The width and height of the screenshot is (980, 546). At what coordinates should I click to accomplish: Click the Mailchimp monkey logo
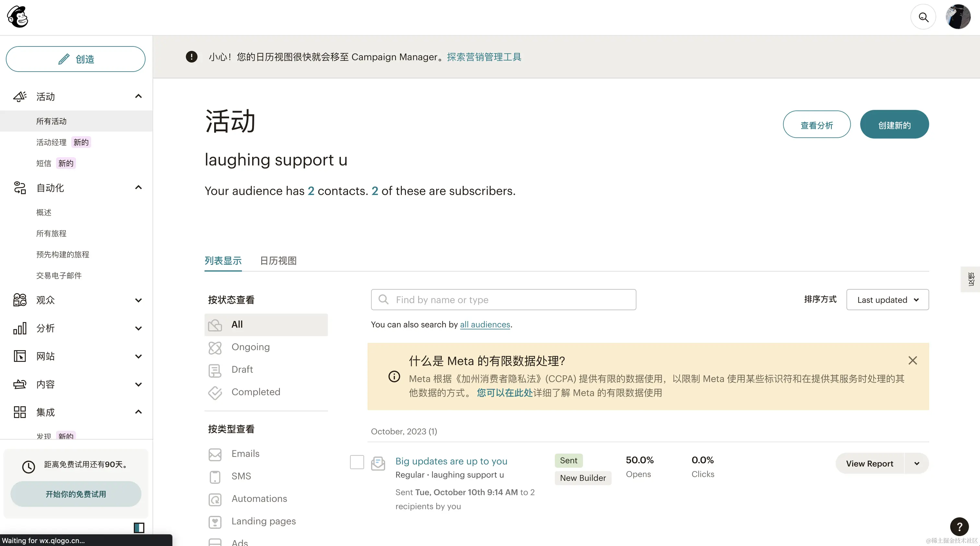17,17
